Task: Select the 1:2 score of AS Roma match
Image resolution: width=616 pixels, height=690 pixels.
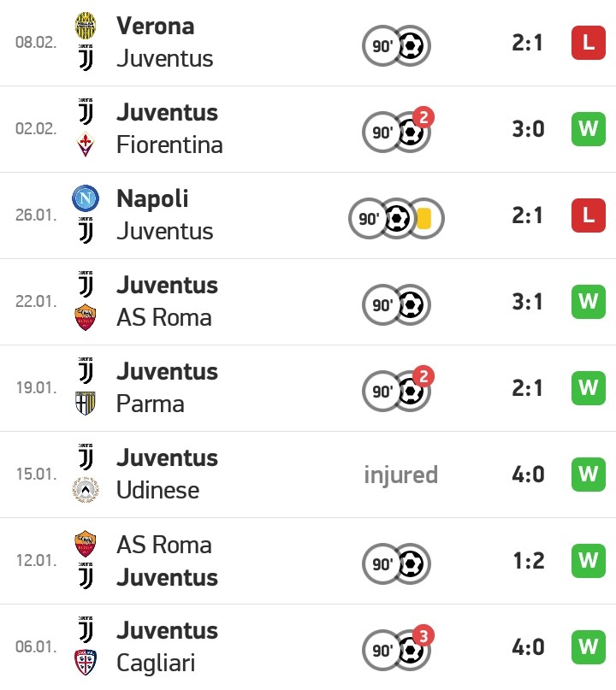Action: coord(529,561)
